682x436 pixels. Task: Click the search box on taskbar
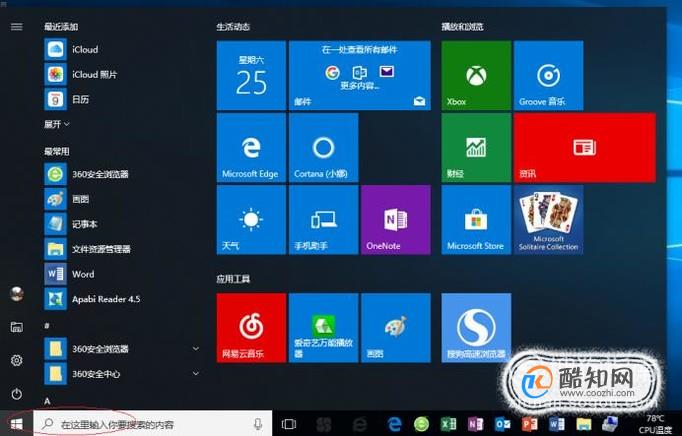(x=153, y=424)
